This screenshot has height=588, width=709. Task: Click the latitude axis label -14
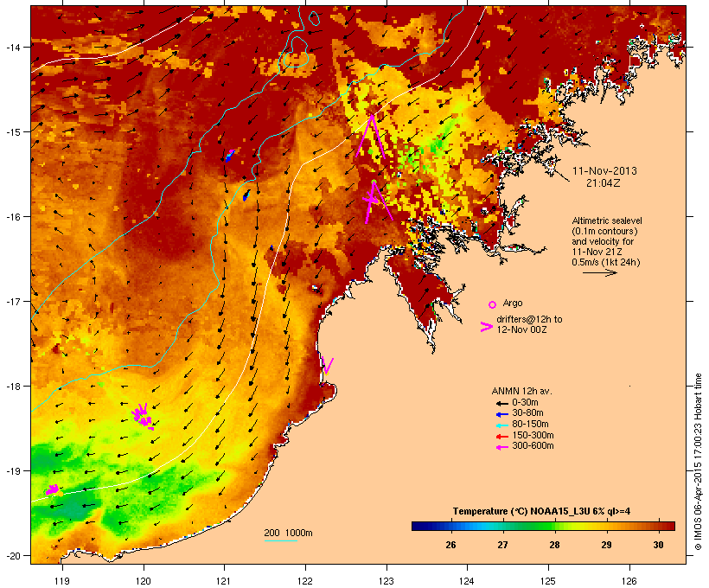tap(13, 47)
